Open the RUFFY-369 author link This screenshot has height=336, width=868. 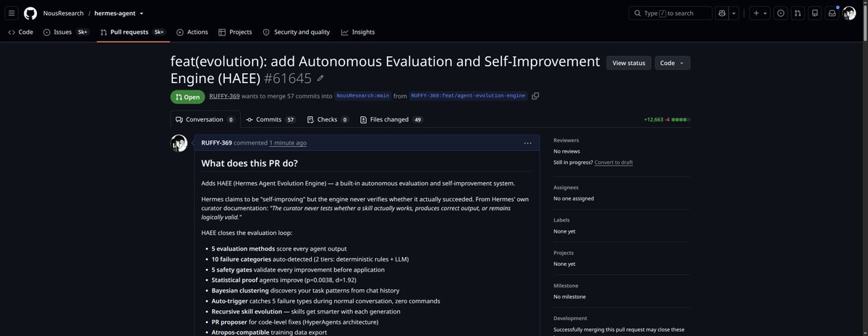pyautogui.click(x=224, y=96)
